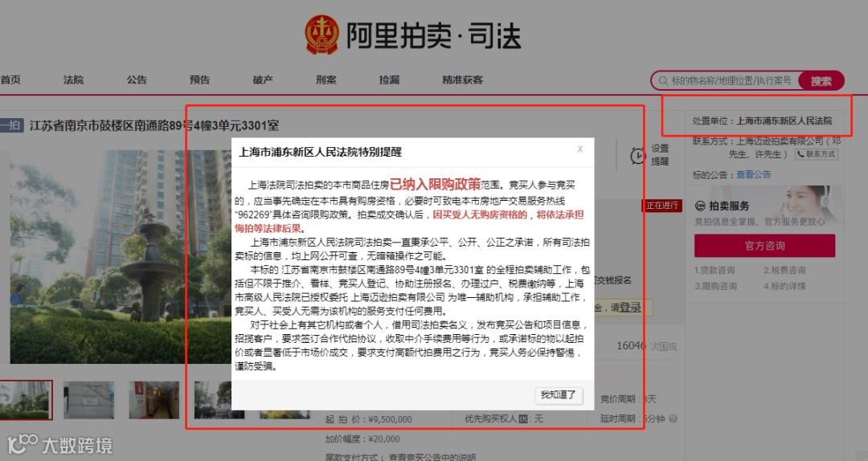Select 4.标的详情 service option

pyautogui.click(x=784, y=286)
